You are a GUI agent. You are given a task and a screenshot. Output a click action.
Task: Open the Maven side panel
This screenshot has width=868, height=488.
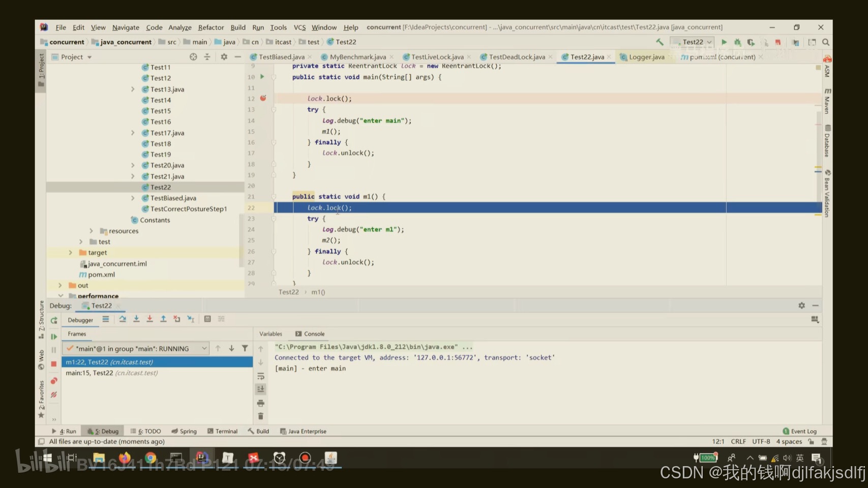tap(827, 101)
